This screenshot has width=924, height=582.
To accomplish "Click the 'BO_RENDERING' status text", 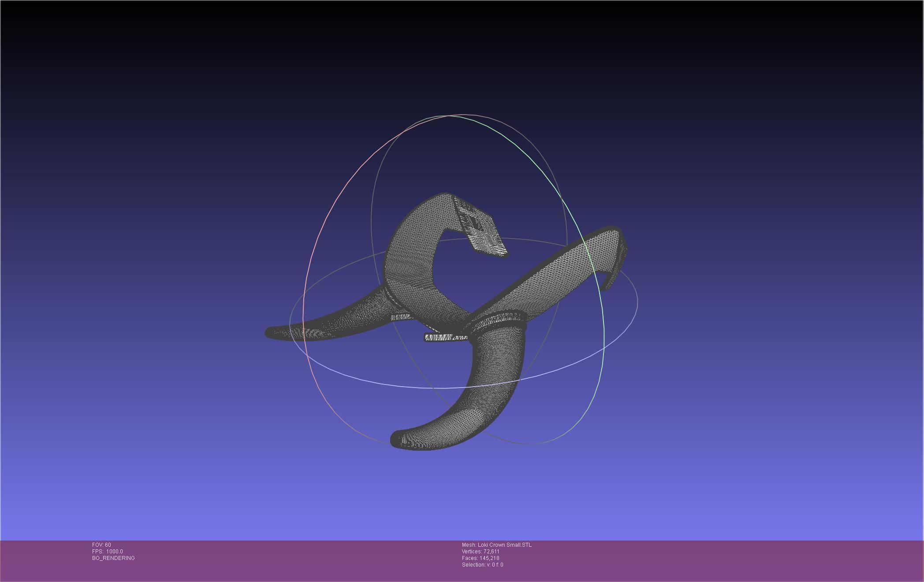I will point(113,558).
